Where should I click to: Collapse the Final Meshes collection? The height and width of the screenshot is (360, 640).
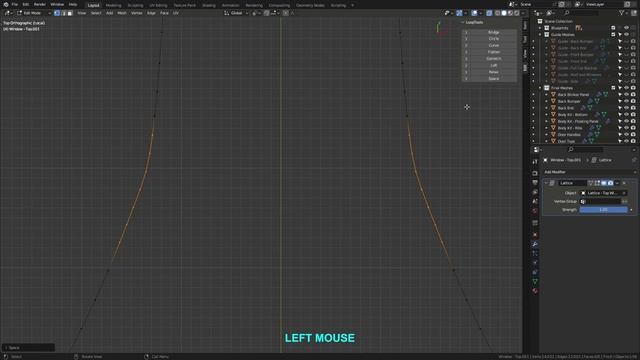tap(540, 88)
